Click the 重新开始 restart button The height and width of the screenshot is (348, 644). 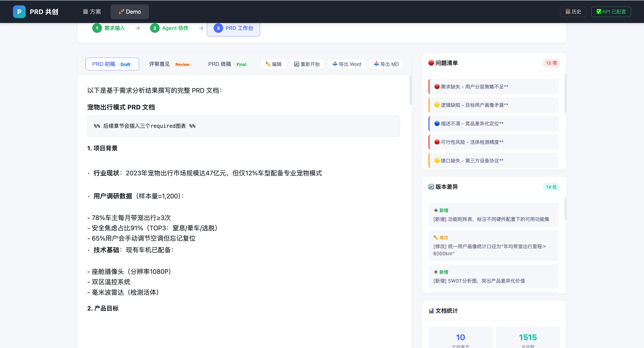point(307,64)
